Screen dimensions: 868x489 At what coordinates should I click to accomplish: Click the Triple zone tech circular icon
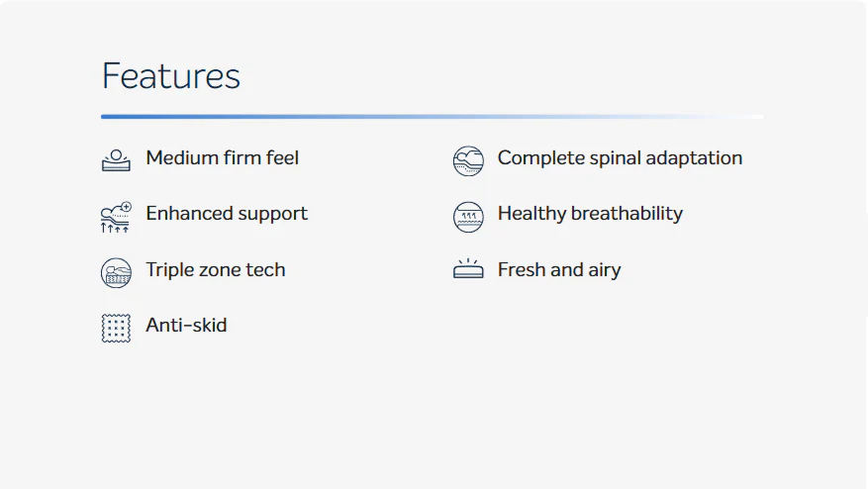click(116, 272)
